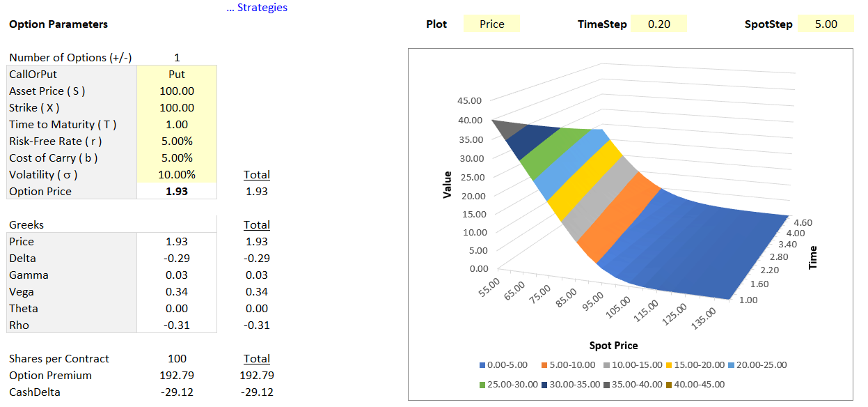Image resolution: width=868 pixels, height=407 pixels.
Task: Select the Number of Options value
Action: coord(177,57)
